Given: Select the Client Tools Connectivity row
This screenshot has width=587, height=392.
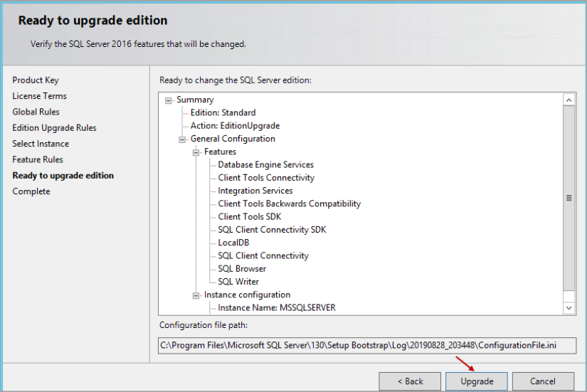Looking at the screenshot, I should [x=266, y=178].
